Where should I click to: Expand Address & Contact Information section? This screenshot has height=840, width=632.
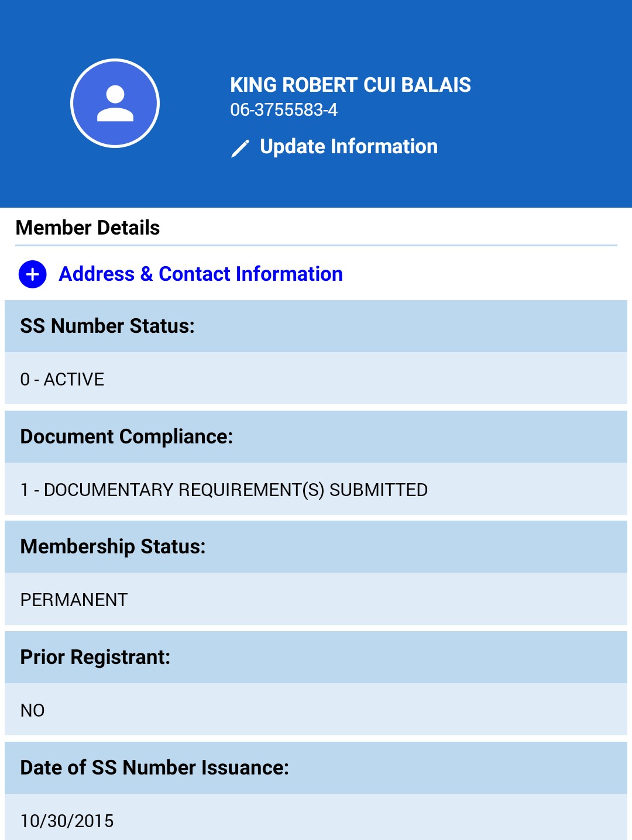pos(201,274)
